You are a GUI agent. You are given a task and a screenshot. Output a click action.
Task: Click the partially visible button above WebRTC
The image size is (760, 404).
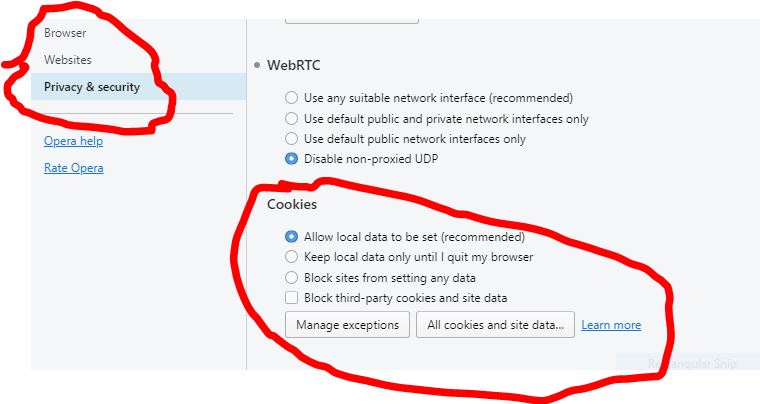[351, 17]
